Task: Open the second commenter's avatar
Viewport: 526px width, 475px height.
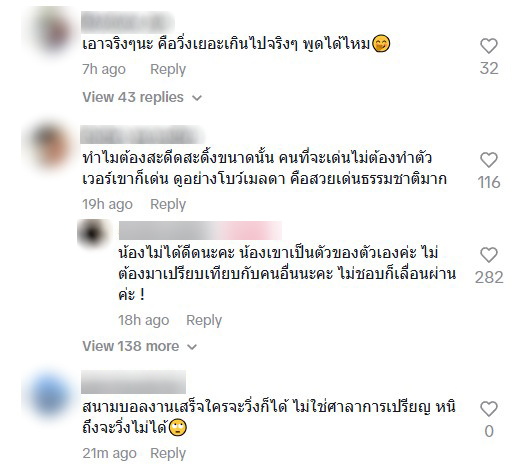Action: tap(50, 145)
